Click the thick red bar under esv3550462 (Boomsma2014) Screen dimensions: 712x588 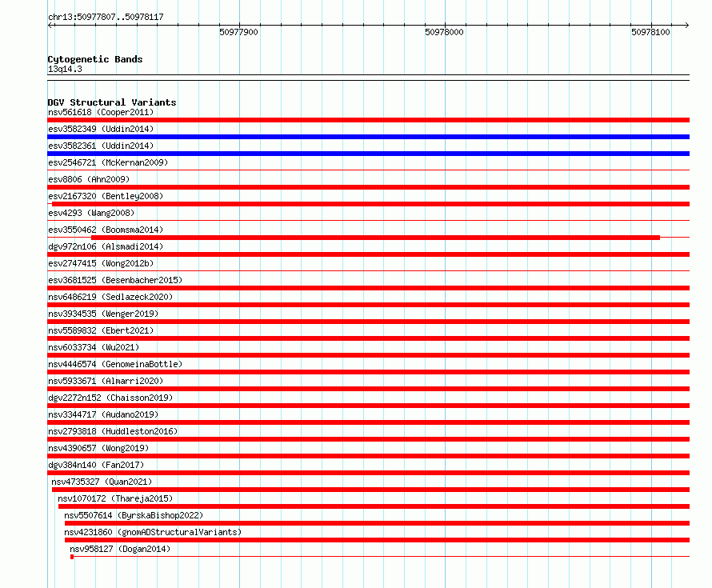point(375,238)
